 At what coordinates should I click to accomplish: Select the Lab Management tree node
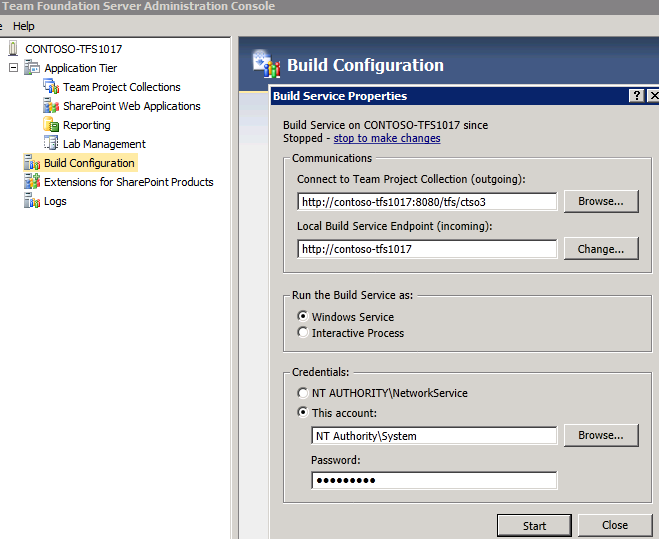click(104, 144)
